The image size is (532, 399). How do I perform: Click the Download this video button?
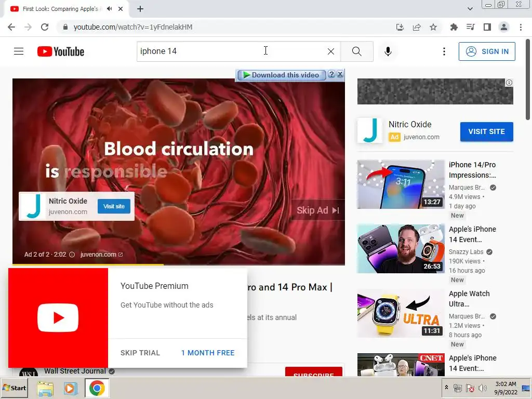tap(282, 75)
